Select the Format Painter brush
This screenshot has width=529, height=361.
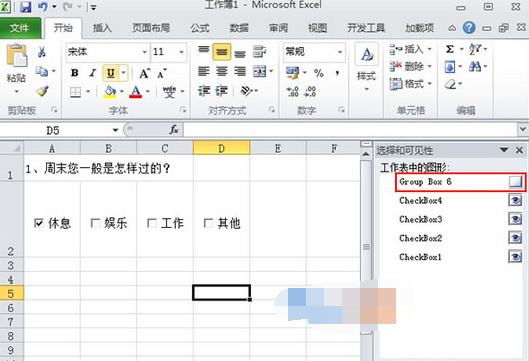pos(42,91)
